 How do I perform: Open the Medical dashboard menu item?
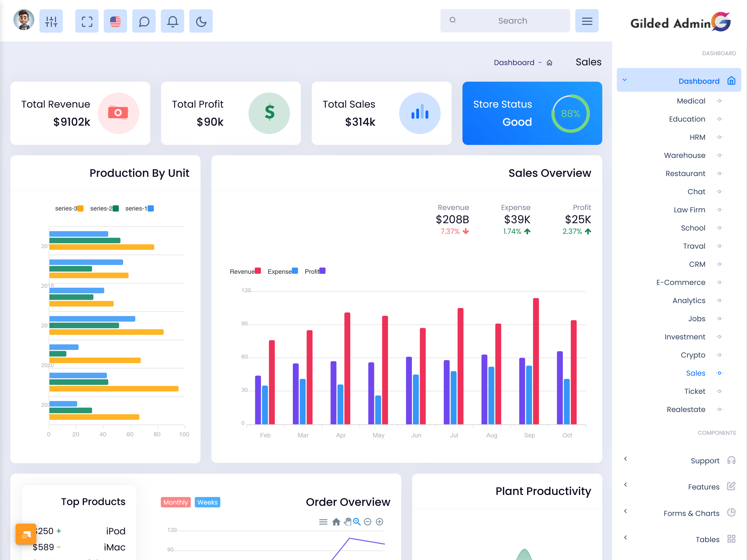pos(691,101)
